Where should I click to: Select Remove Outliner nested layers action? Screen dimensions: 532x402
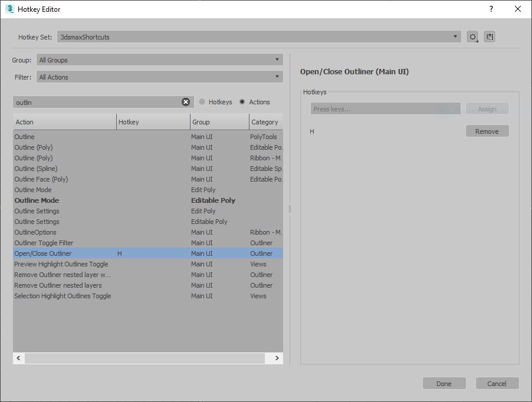[148, 285]
